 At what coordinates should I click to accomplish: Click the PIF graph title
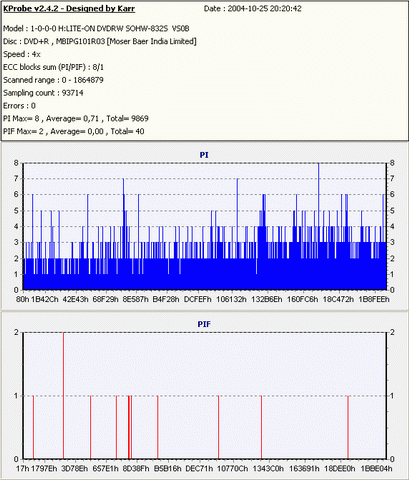point(204,324)
